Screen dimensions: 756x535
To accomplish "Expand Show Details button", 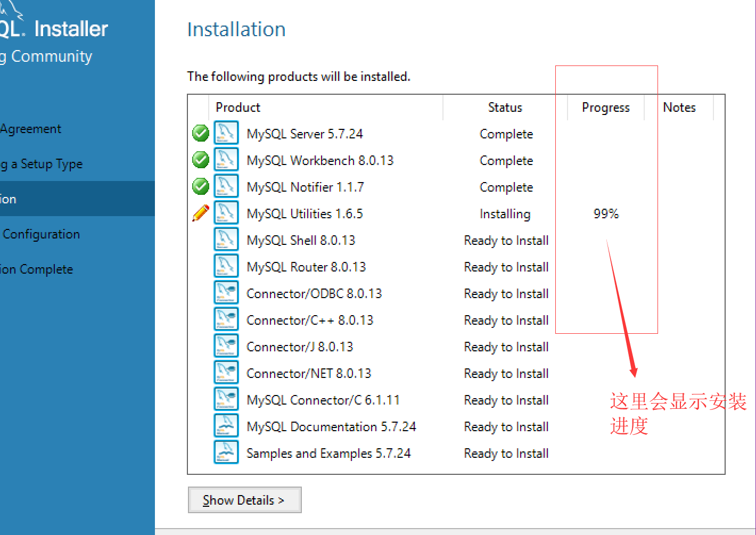I will [x=245, y=500].
